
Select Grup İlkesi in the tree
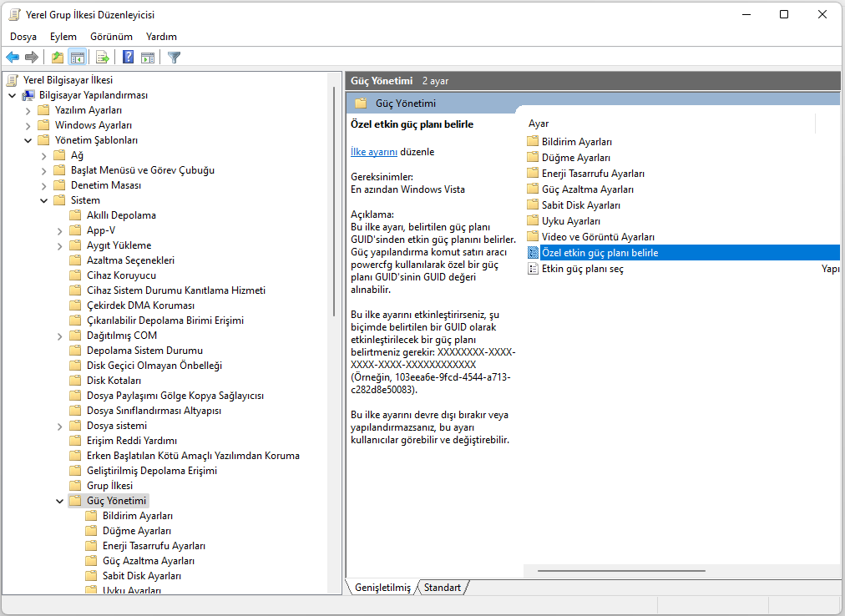pos(109,486)
